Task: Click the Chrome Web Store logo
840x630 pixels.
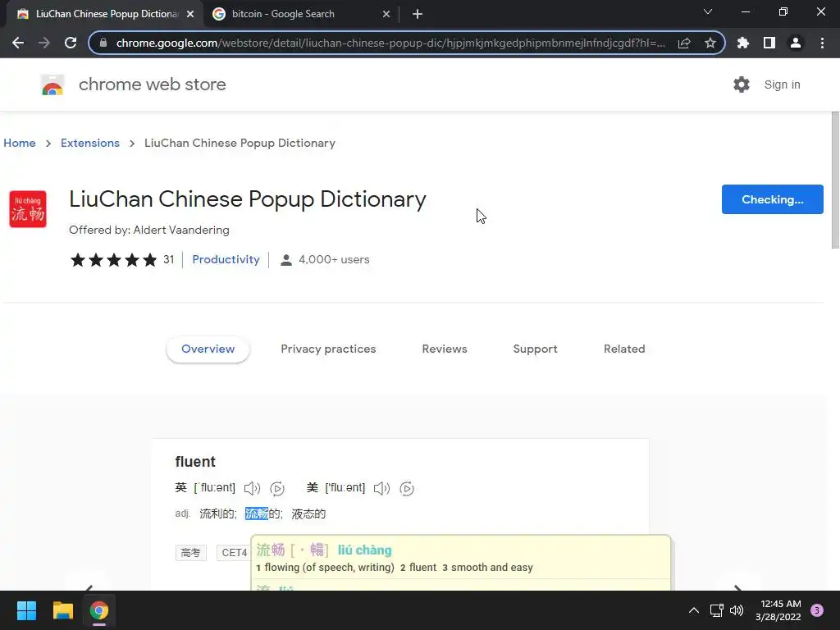Action: tap(52, 84)
